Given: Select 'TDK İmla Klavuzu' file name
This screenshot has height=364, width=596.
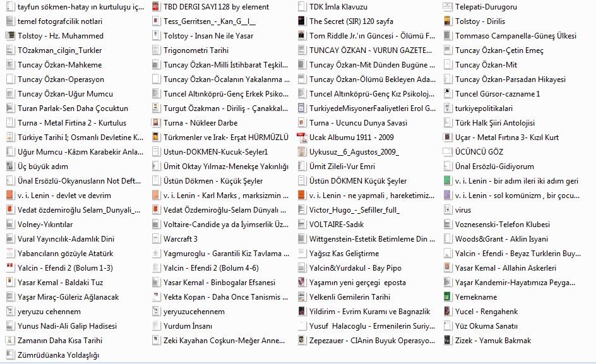Looking at the screenshot, I should 338,7.
